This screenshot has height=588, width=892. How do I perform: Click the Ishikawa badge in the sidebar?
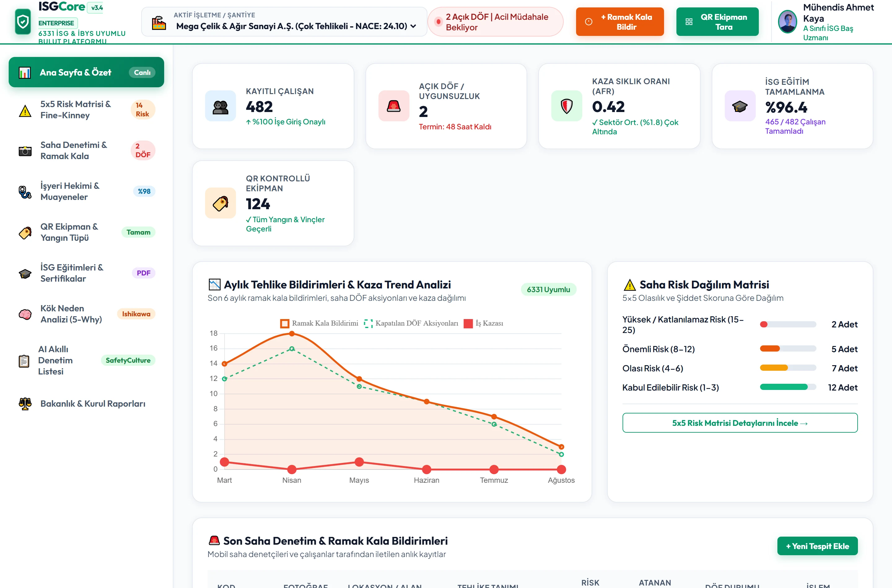click(x=136, y=314)
